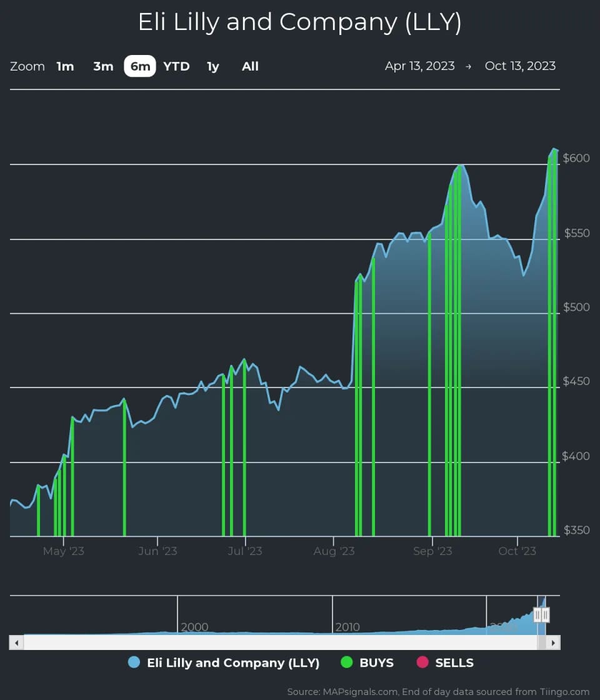Viewport: 600px width, 700px height.
Task: Toggle the BUYS legend item
Action: point(367,662)
